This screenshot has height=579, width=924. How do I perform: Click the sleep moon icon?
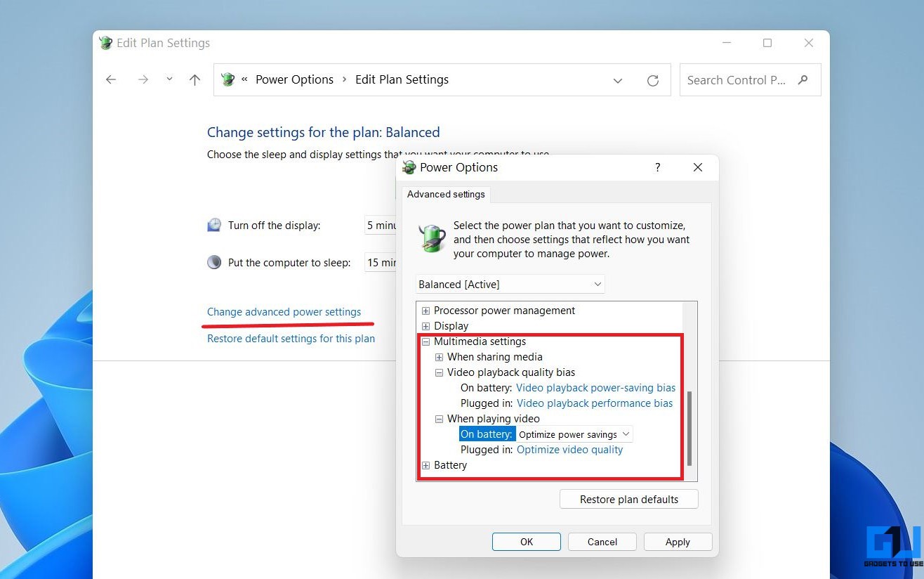click(214, 263)
